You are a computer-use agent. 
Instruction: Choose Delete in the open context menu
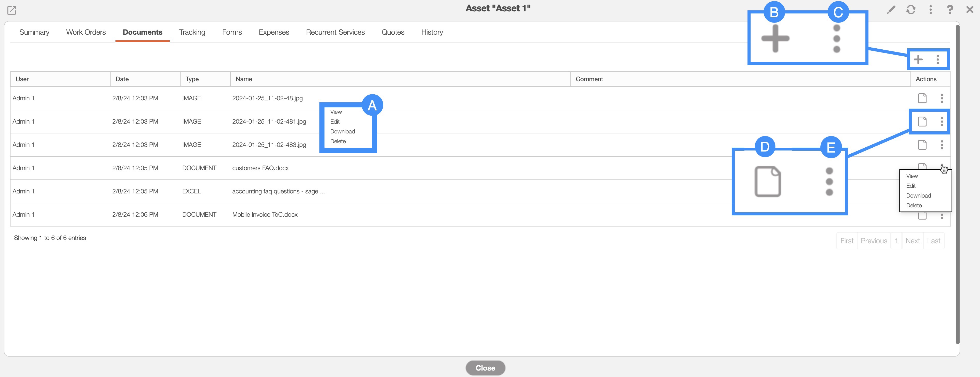pos(914,206)
